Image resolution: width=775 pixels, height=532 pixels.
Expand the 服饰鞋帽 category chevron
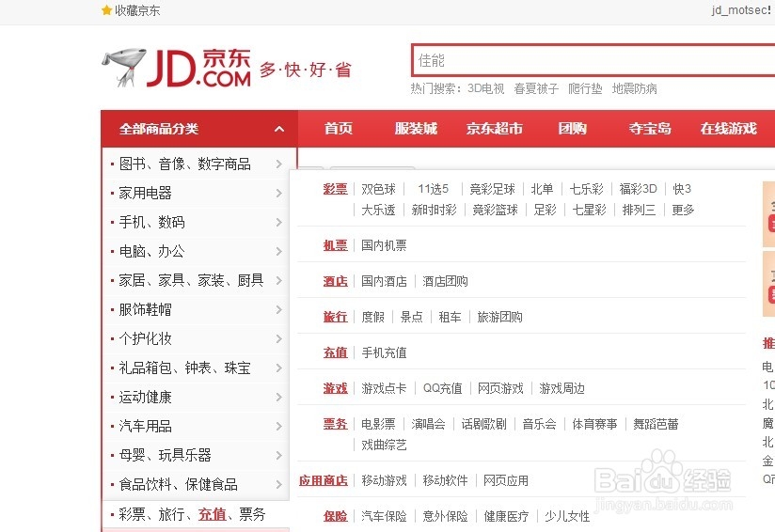(279, 310)
